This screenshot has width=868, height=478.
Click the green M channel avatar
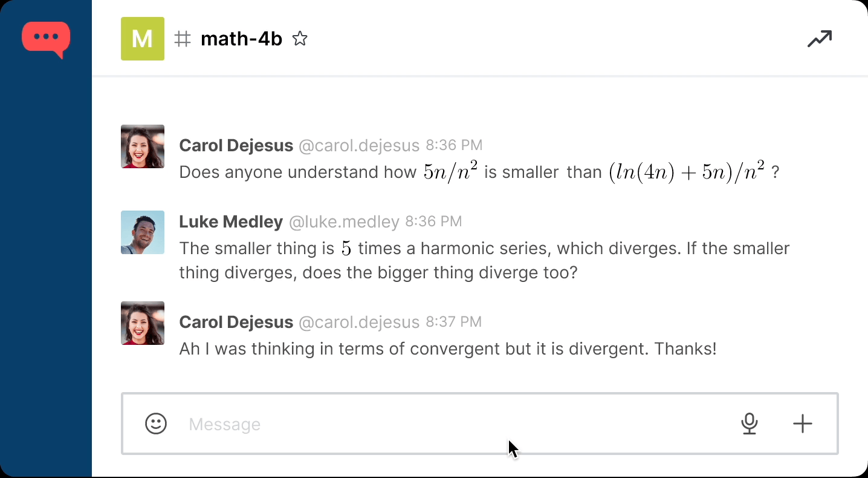coord(143,39)
